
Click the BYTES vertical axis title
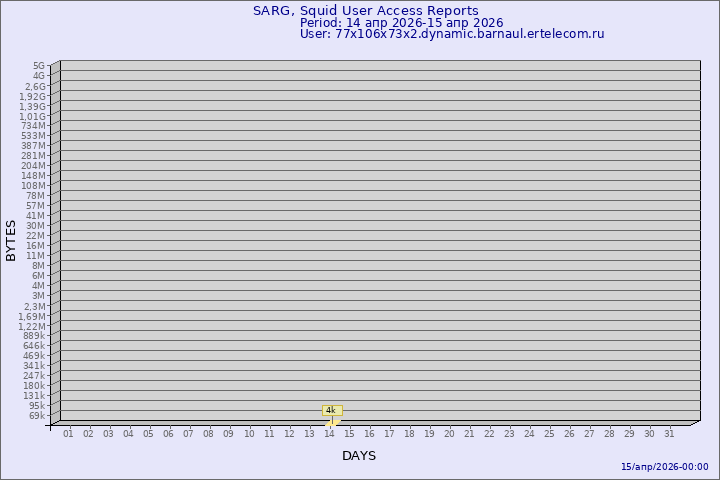[11, 240]
